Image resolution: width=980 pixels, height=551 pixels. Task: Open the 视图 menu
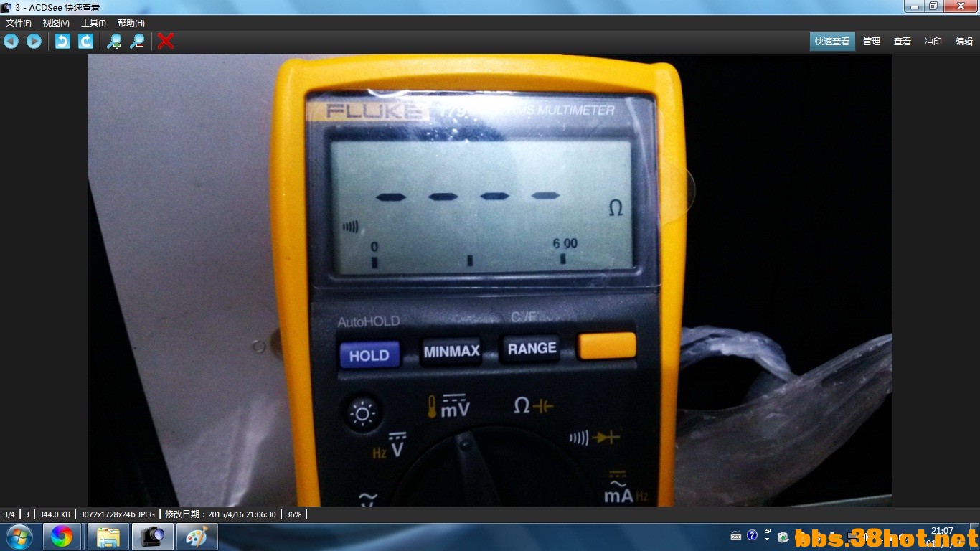click(56, 23)
